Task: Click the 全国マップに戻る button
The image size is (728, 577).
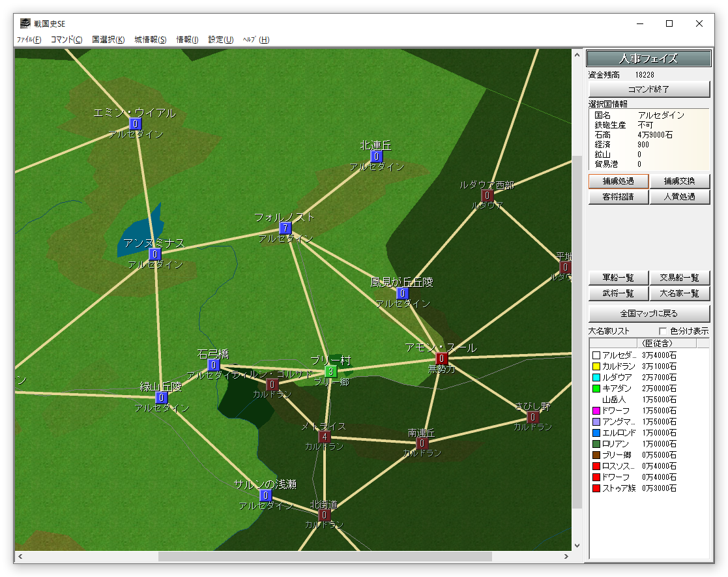Action: (x=649, y=314)
